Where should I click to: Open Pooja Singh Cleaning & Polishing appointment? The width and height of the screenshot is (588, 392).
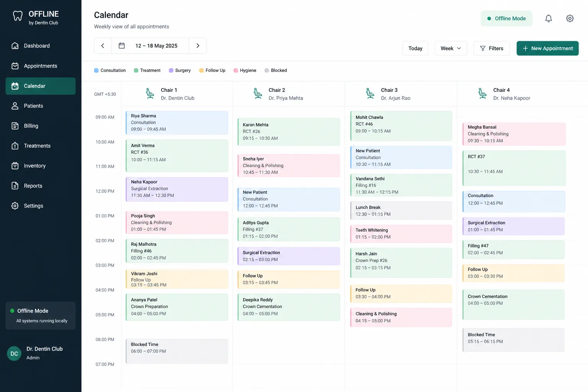coord(177,222)
